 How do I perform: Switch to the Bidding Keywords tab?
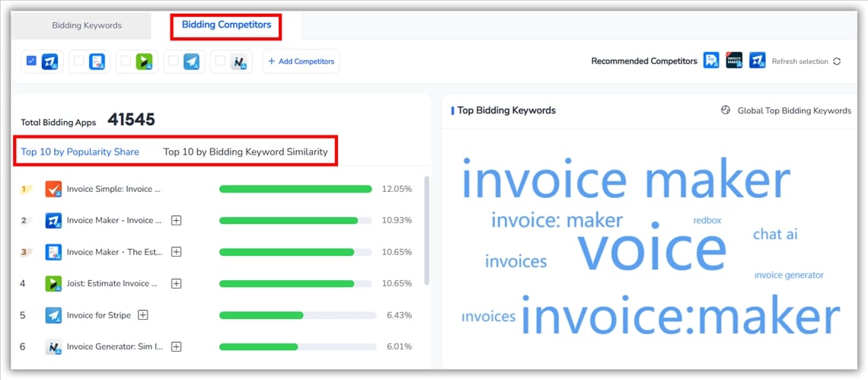(x=87, y=25)
